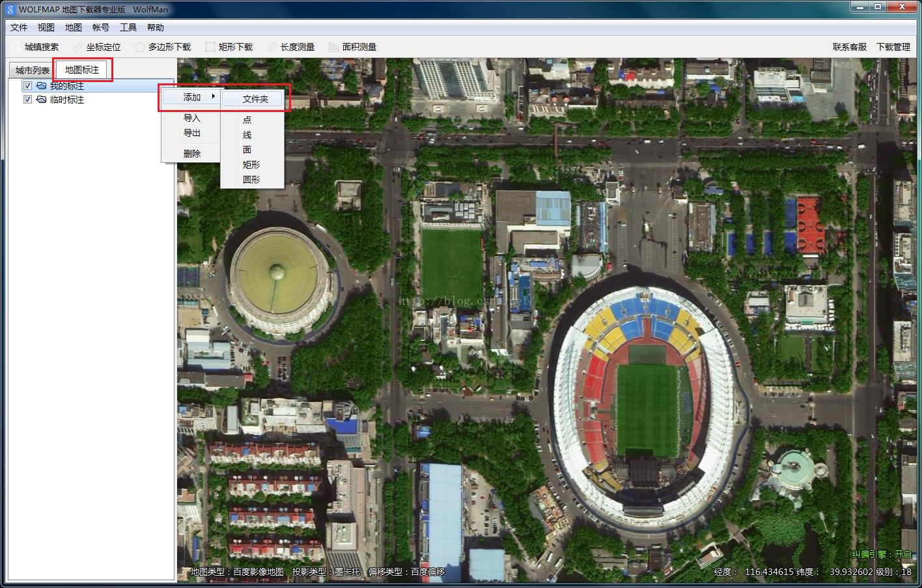
Task: Click the 长度测量 ruler icon
Action: tap(272, 47)
